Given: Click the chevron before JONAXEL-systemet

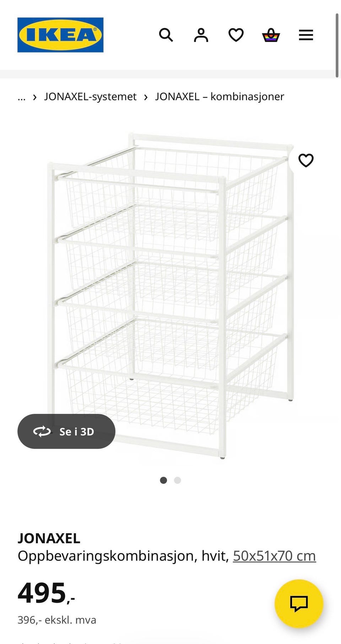Looking at the screenshot, I should pyautogui.click(x=35, y=97).
